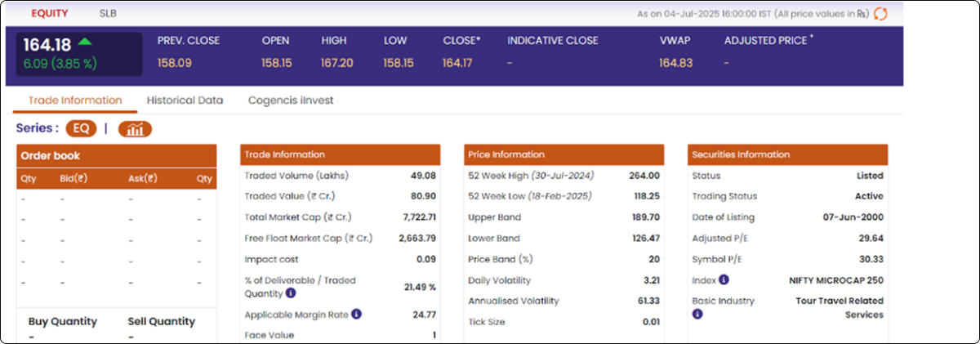Click the Status value Listed
This screenshot has height=344, width=980.
[x=870, y=176]
